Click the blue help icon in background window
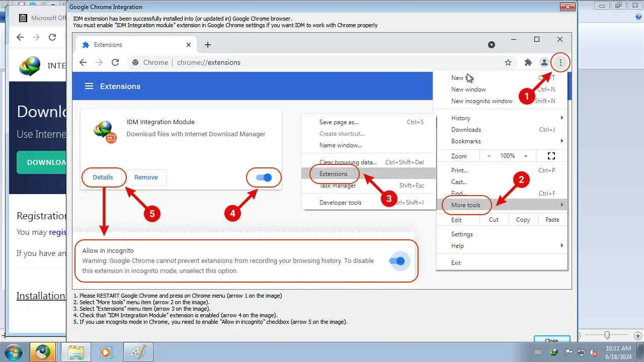Screen dimensions: 644x362 point(638,17)
